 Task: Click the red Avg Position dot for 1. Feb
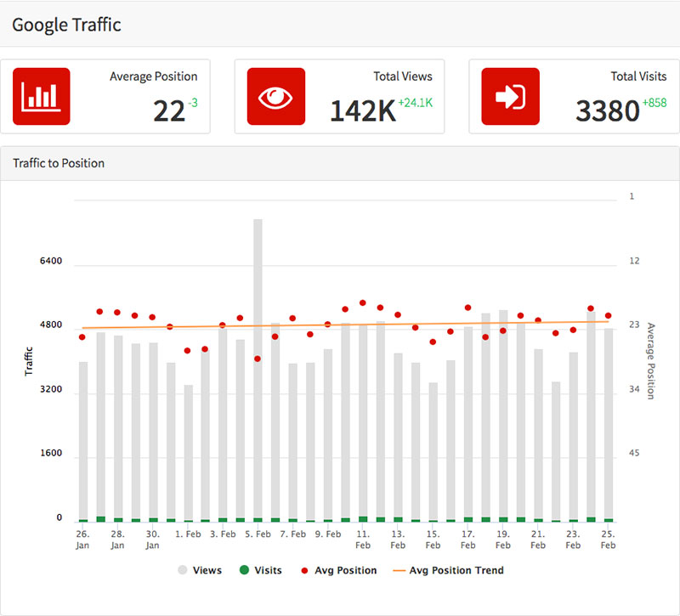pyautogui.click(x=187, y=351)
